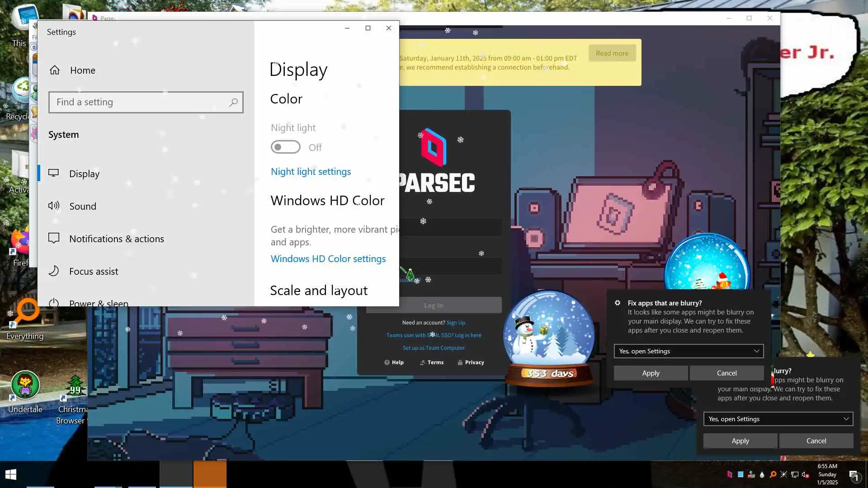This screenshot has width=868, height=488.
Task: Select Notifications & actions in sidebar
Action: 116,239
